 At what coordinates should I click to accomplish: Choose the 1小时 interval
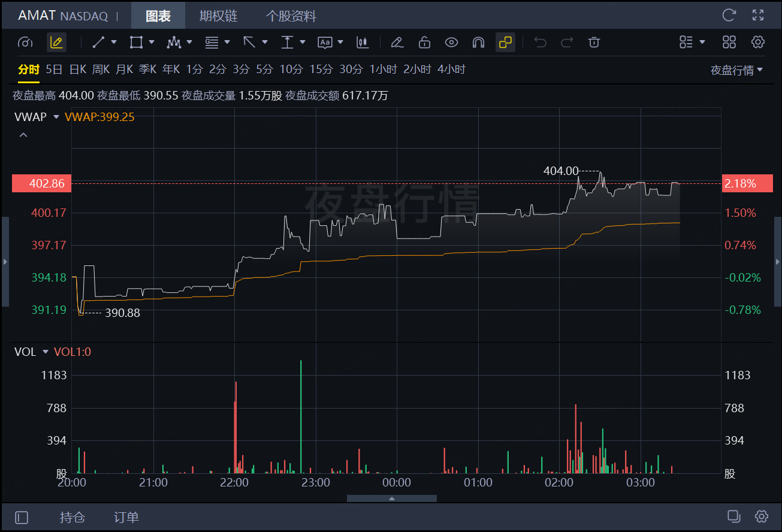coord(384,70)
